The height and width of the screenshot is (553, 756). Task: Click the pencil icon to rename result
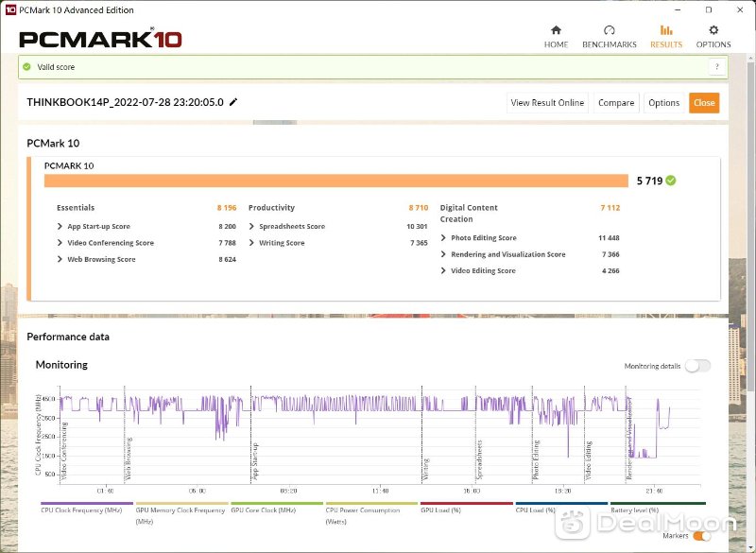(x=233, y=102)
